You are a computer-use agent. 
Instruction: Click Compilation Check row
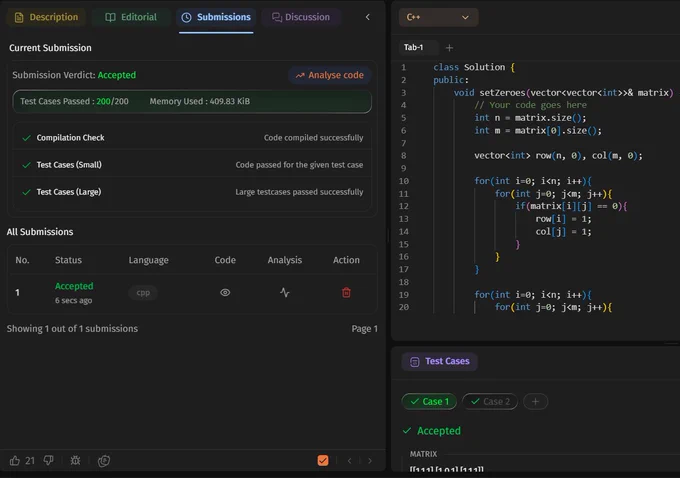click(x=192, y=138)
